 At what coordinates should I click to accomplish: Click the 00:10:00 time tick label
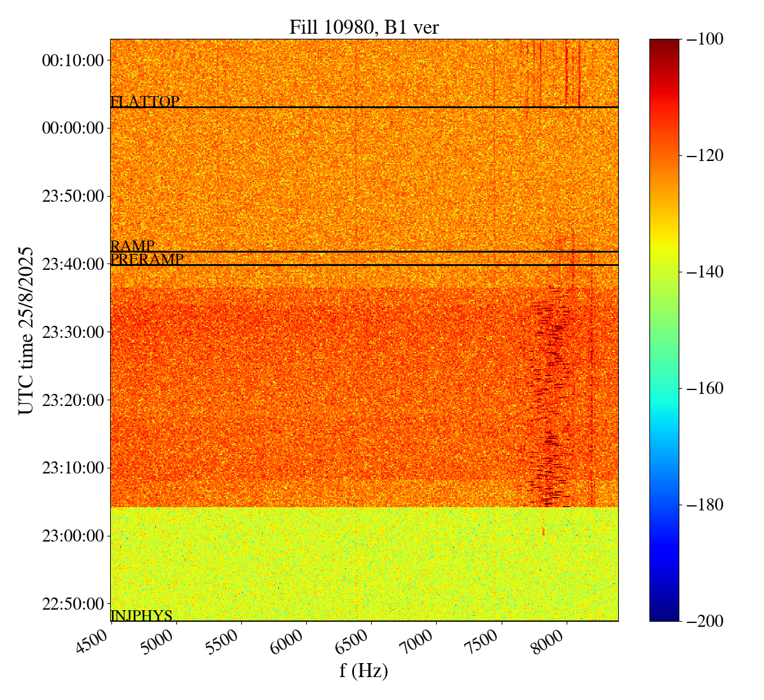73,60
